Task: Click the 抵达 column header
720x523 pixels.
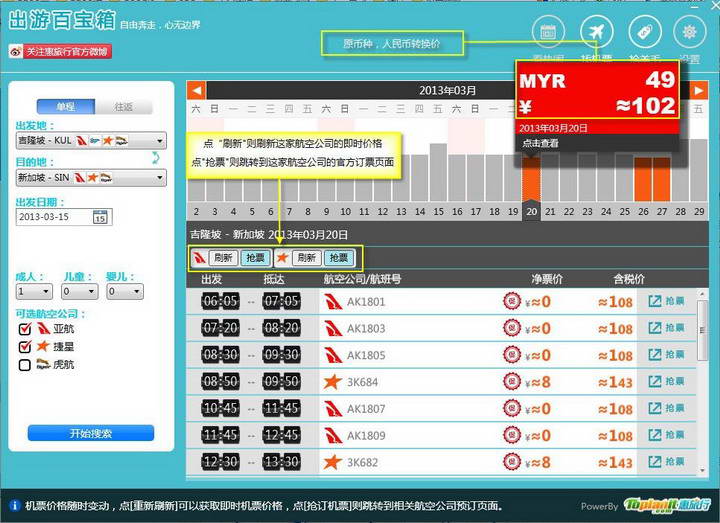Action: pyautogui.click(x=274, y=279)
